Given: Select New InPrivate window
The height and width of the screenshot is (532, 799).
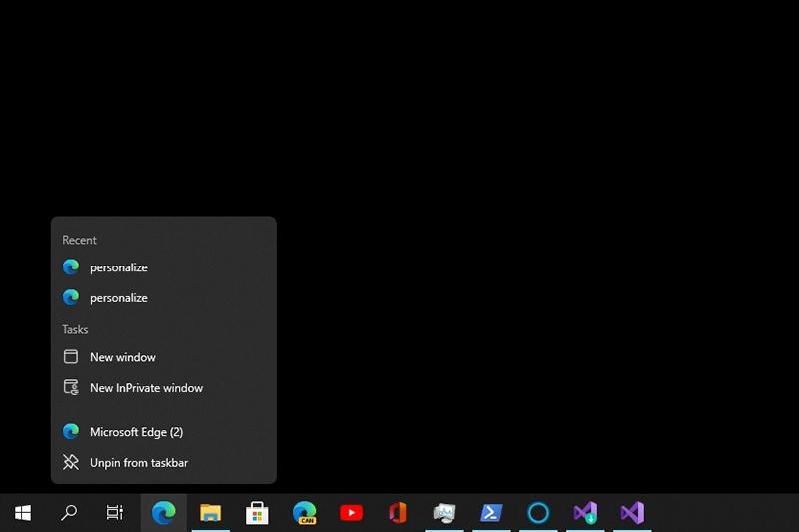Looking at the screenshot, I should (164, 388).
